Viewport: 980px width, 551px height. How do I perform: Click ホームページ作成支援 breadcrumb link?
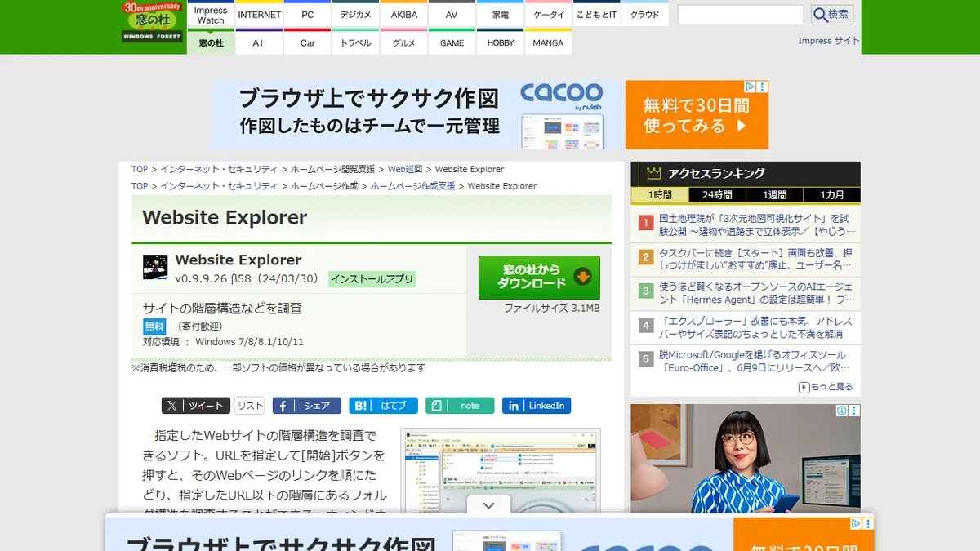(x=413, y=186)
